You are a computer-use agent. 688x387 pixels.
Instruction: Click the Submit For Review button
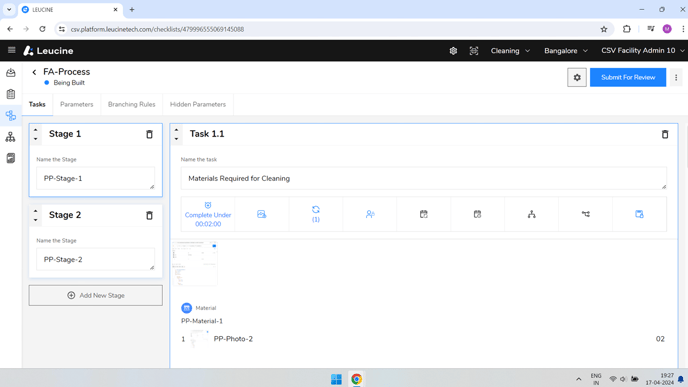628,77
